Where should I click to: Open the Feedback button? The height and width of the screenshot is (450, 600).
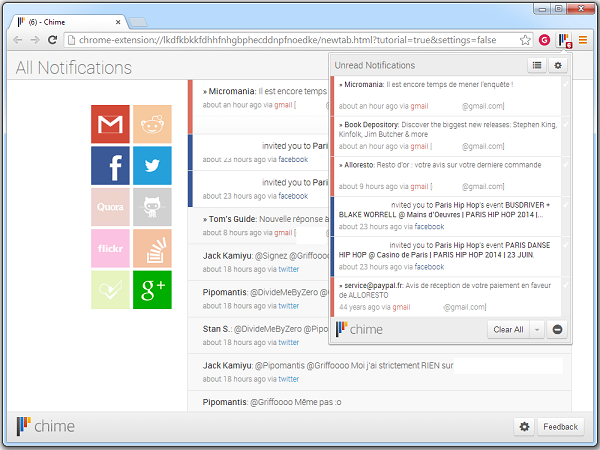561,427
